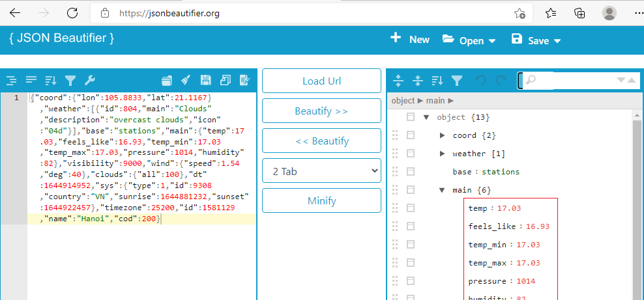Open the Save menu in header

(536, 40)
